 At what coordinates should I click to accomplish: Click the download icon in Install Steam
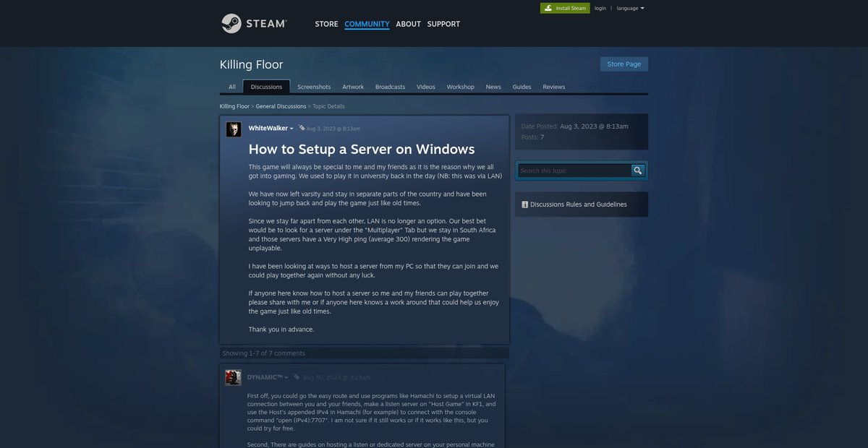click(548, 8)
